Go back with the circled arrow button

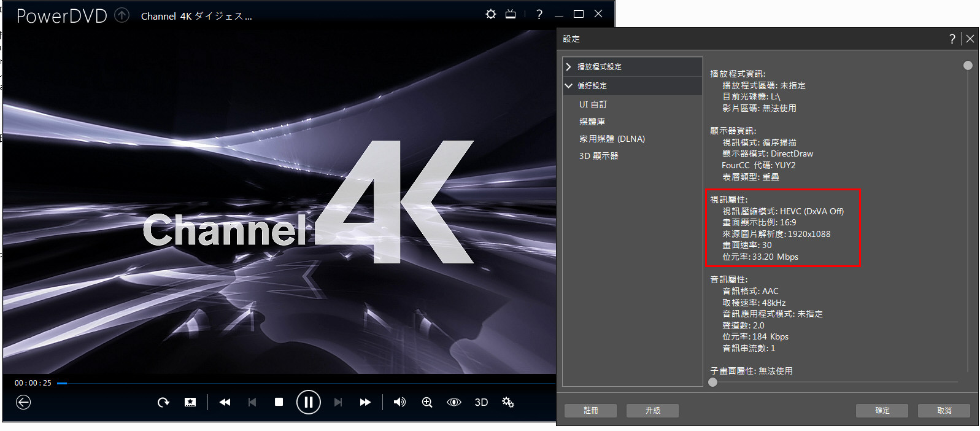click(x=23, y=402)
